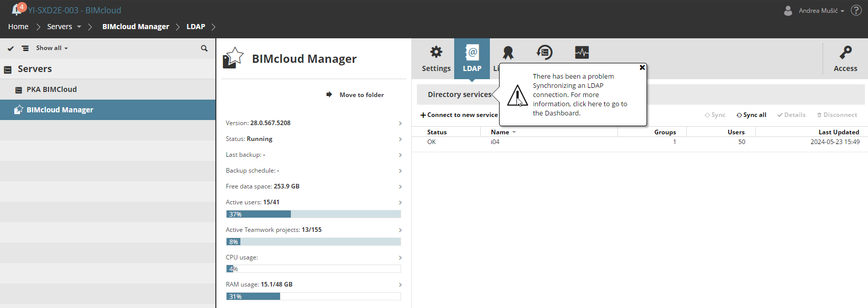Open the notifications bell icon
The width and height of the screenshot is (868, 308).
pyautogui.click(x=17, y=10)
